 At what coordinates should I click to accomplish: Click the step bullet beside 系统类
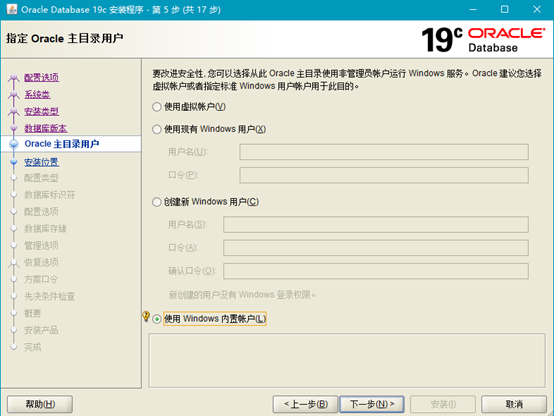[14, 94]
